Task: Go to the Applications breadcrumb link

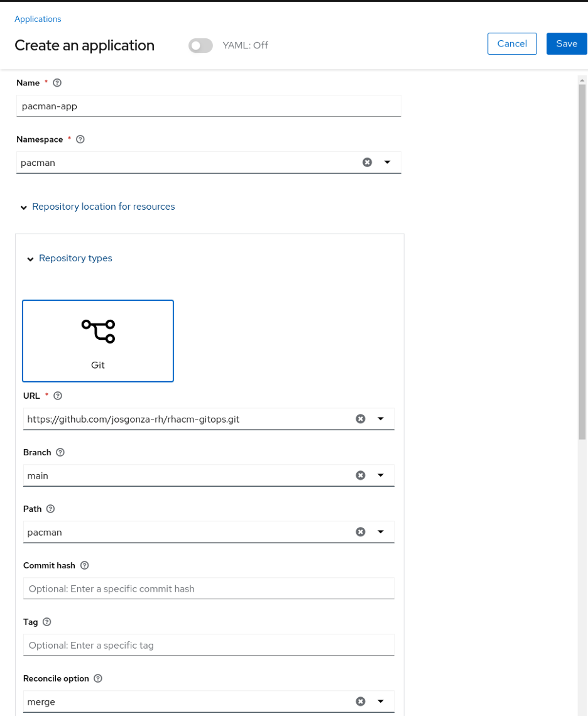Action: point(38,19)
